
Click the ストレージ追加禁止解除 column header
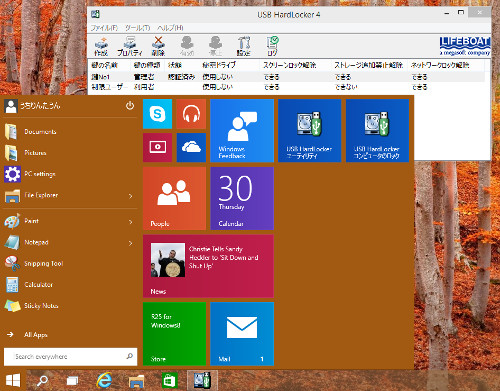[369, 65]
